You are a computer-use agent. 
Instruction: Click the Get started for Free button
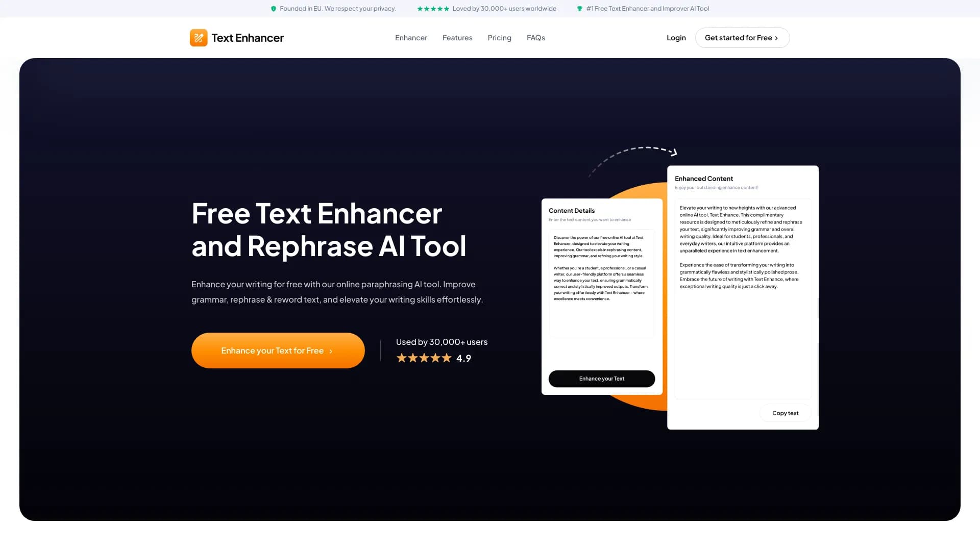click(742, 38)
